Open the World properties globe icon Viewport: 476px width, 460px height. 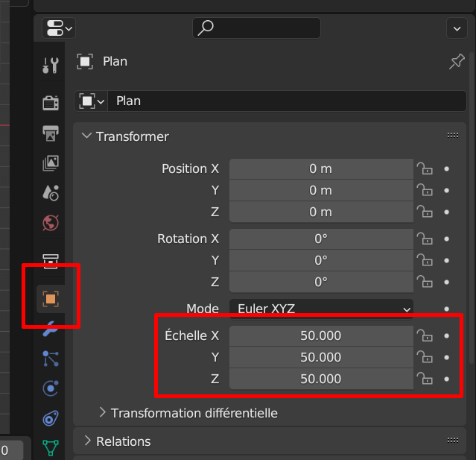(x=51, y=222)
